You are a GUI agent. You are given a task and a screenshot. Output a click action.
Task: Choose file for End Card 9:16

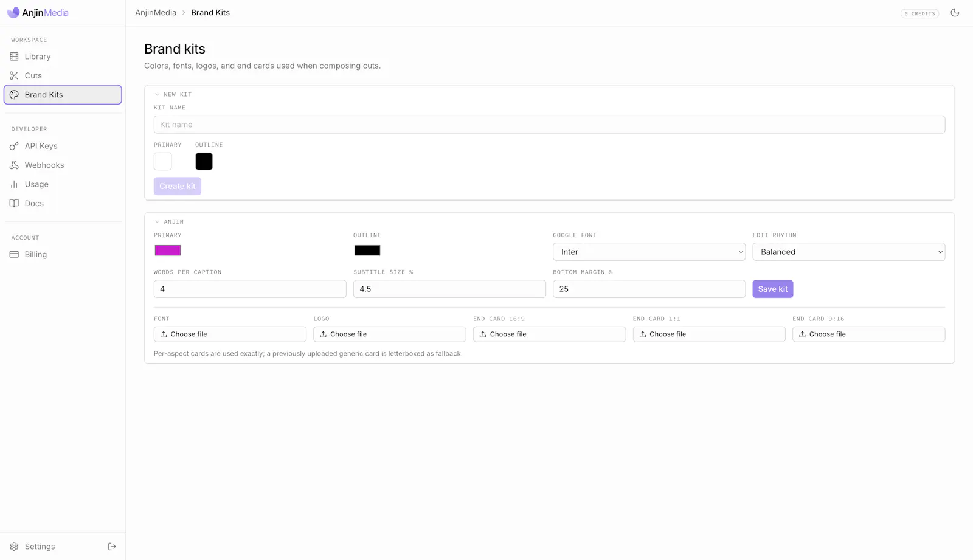[868, 334]
